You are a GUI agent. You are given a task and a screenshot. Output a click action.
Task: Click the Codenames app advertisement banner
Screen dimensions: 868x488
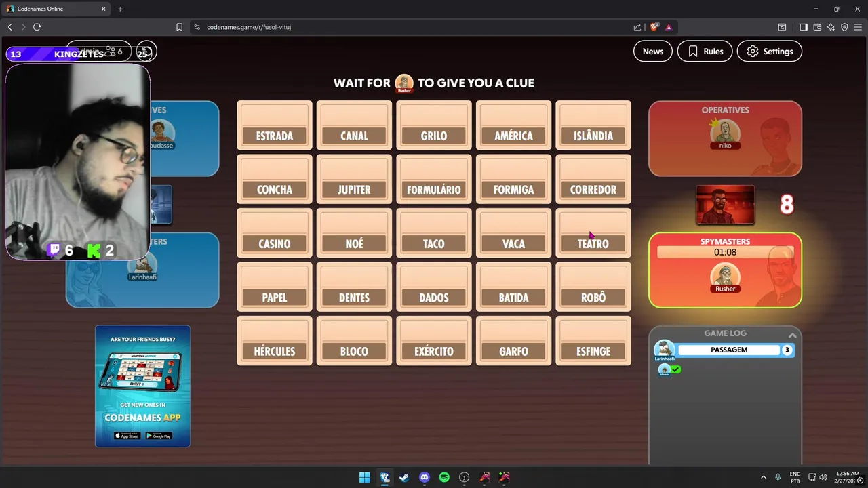tap(142, 386)
